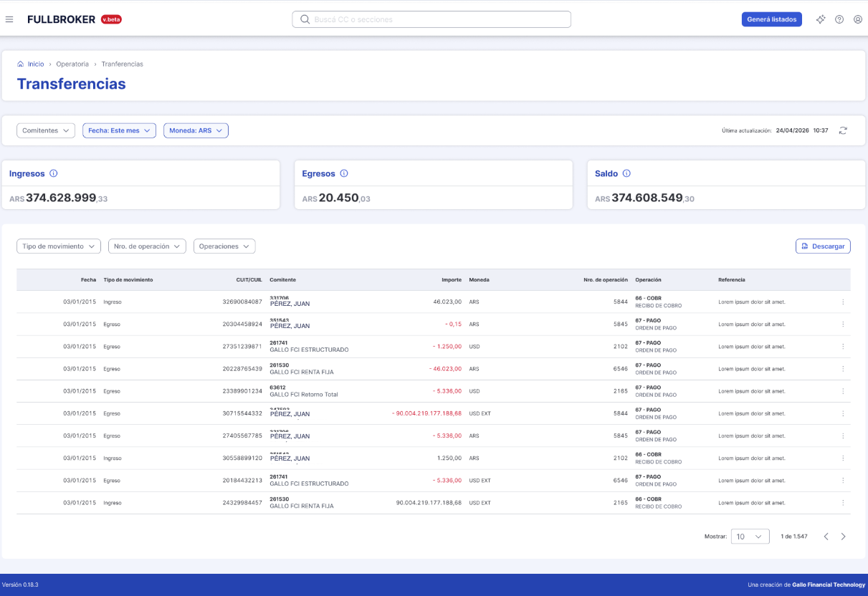Open the Fecha: Este mes dropdown
868x596 pixels.
click(x=119, y=130)
